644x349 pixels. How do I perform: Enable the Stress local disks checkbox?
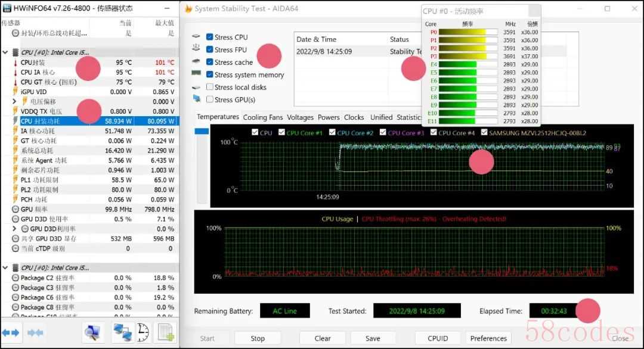coord(210,87)
